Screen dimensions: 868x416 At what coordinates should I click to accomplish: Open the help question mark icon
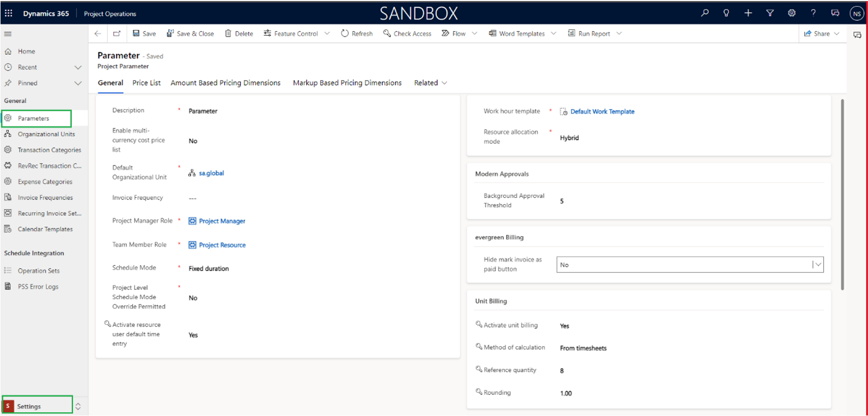pyautogui.click(x=814, y=13)
